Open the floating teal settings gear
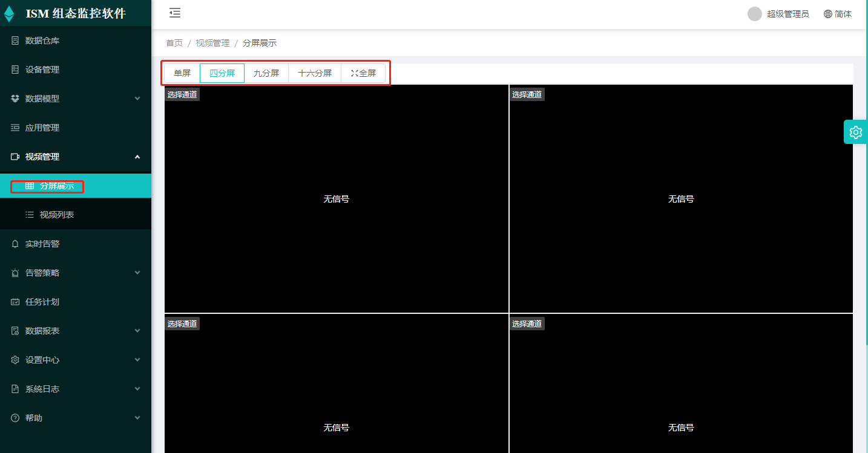This screenshot has width=868, height=453. 855,132
